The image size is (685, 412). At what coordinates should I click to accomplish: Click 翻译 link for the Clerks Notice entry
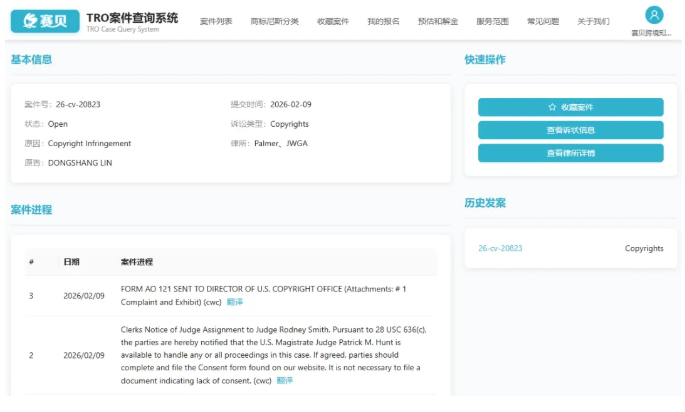click(x=285, y=380)
